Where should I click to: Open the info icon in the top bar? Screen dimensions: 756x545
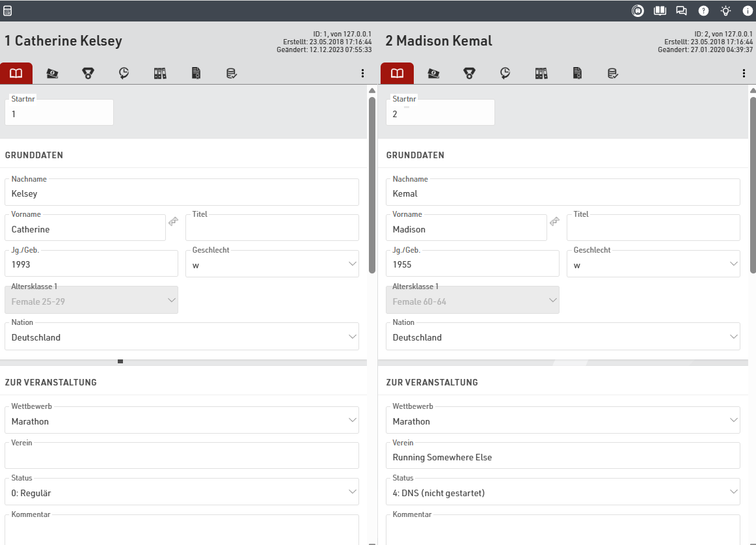pyautogui.click(x=748, y=10)
